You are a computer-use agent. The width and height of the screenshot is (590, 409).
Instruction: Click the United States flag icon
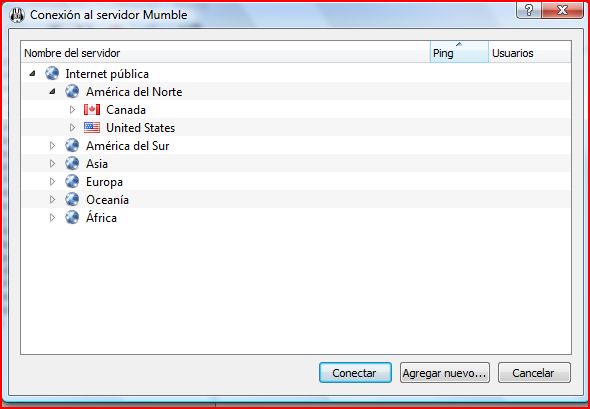[x=92, y=128]
